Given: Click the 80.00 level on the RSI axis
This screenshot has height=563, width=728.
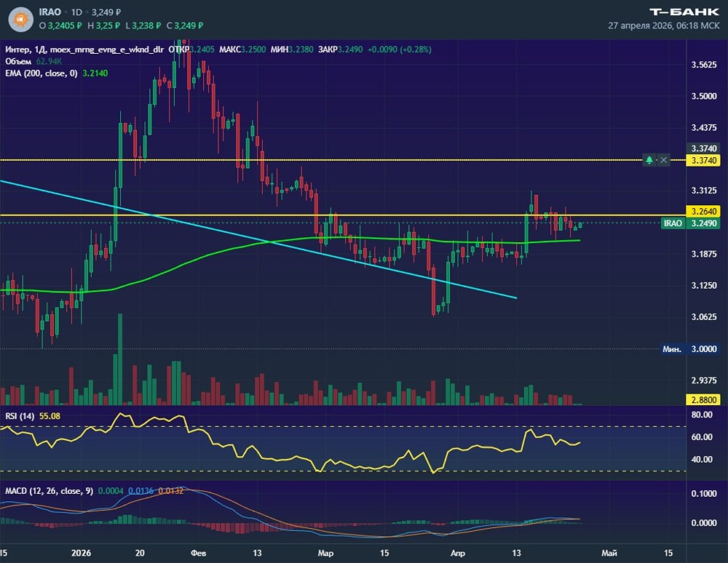Looking at the screenshot, I should 702,415.
